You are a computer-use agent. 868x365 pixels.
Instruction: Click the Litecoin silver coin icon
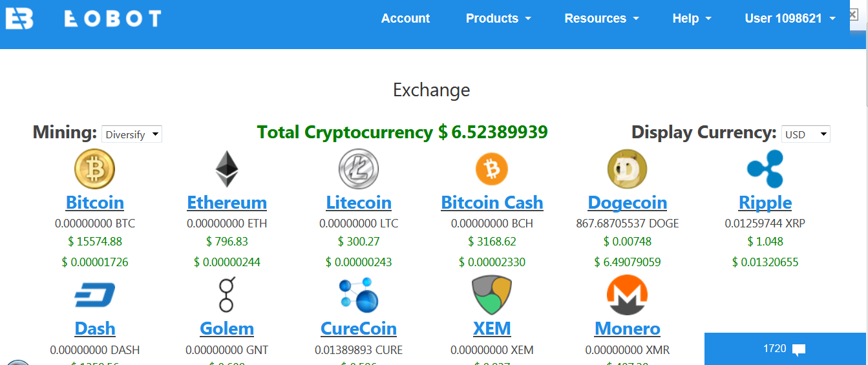click(x=359, y=169)
